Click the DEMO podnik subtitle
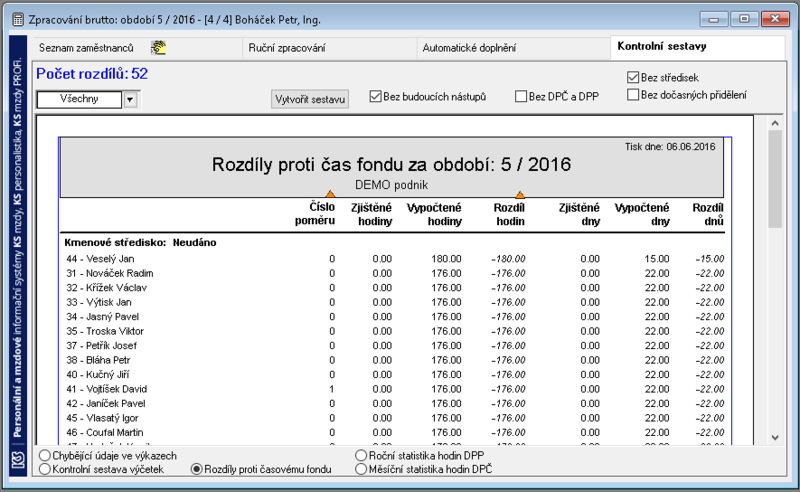This screenshot has height=492, width=800. [391, 185]
